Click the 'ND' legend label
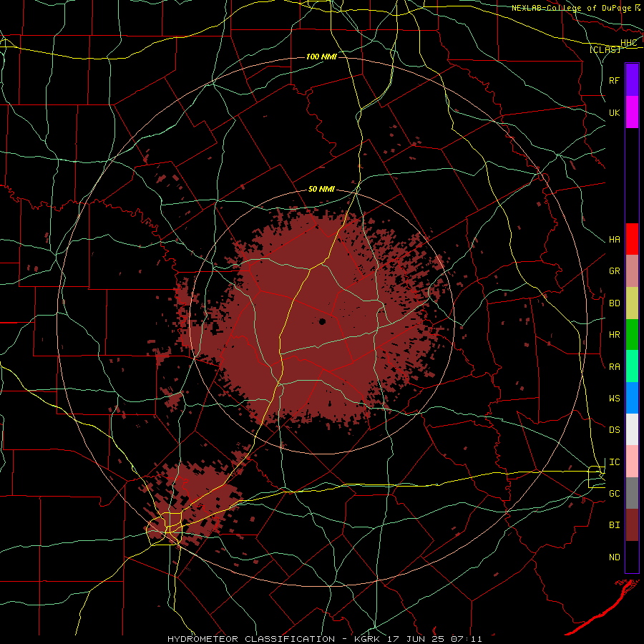The height and width of the screenshot is (644, 644). tap(615, 557)
